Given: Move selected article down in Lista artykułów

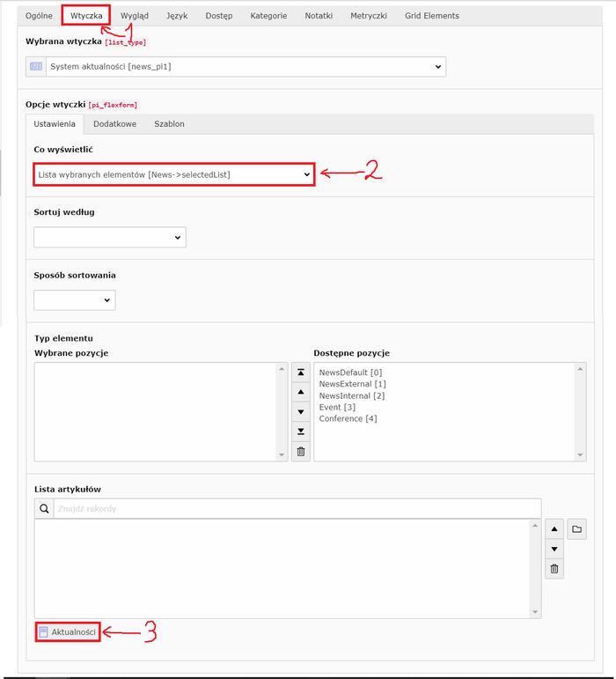Looking at the screenshot, I should coord(554,549).
